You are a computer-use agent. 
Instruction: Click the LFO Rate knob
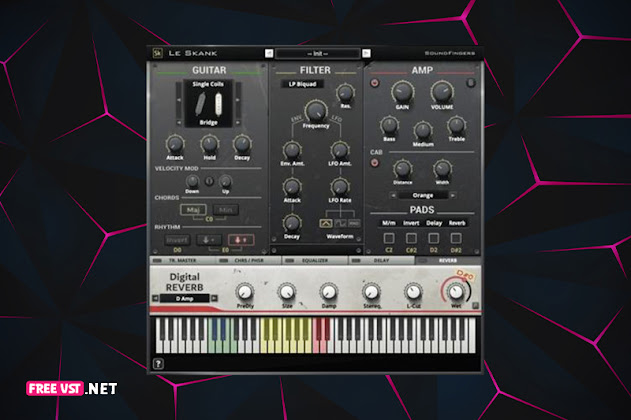click(340, 187)
